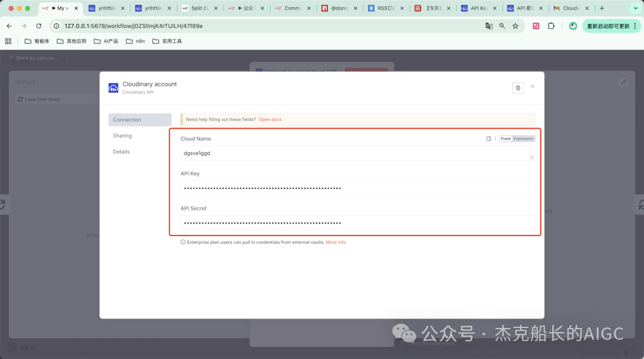
Task: Close the Split Out browser tab
Action: (216, 8)
